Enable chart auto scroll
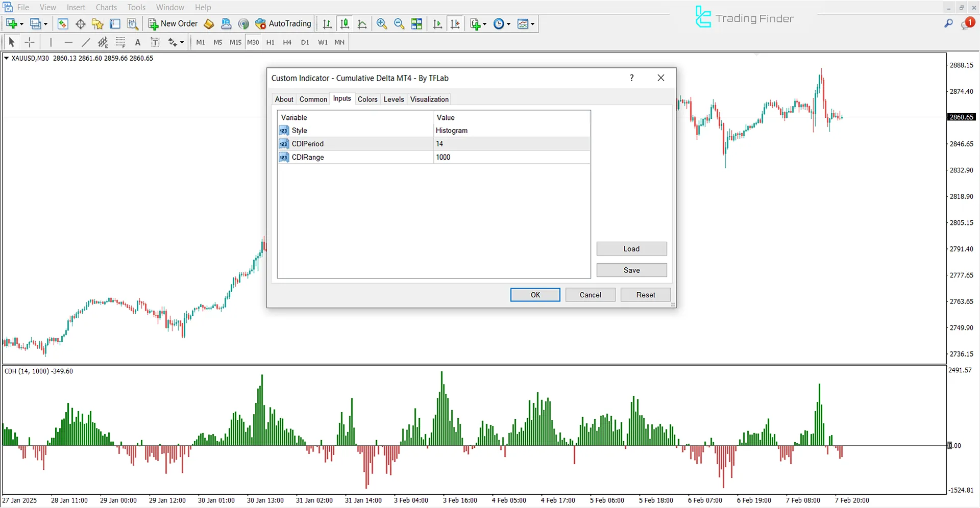This screenshot has height=508, width=980. pos(437,23)
